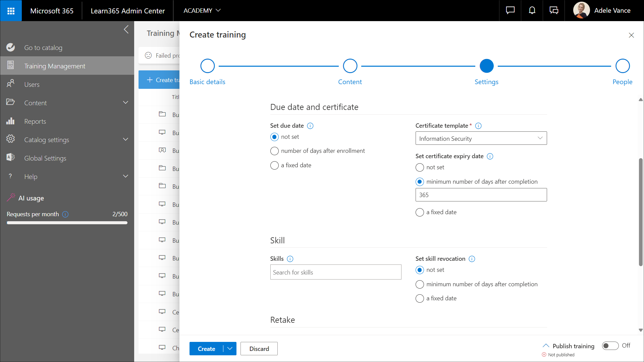644x362 pixels.
Task: Click the notifications bell icon
Action: coord(532,11)
